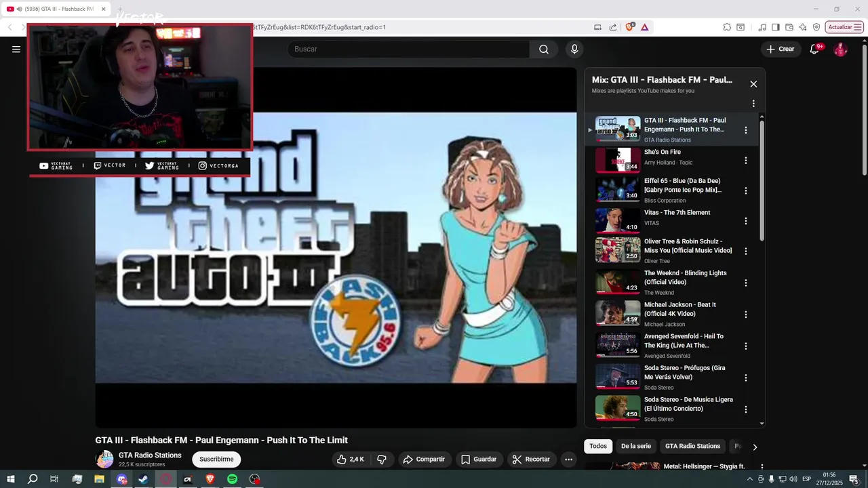The image size is (868, 488).
Task: Open options for Blinding Lights video
Action: pos(746,283)
